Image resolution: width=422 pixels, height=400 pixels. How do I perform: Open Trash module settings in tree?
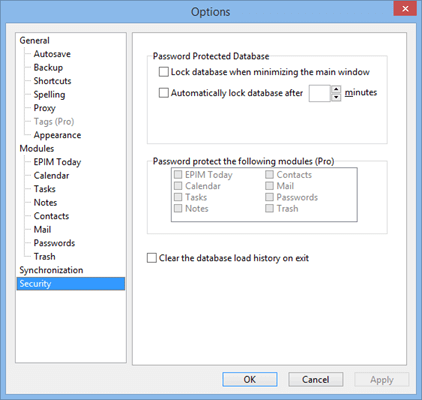(45, 257)
